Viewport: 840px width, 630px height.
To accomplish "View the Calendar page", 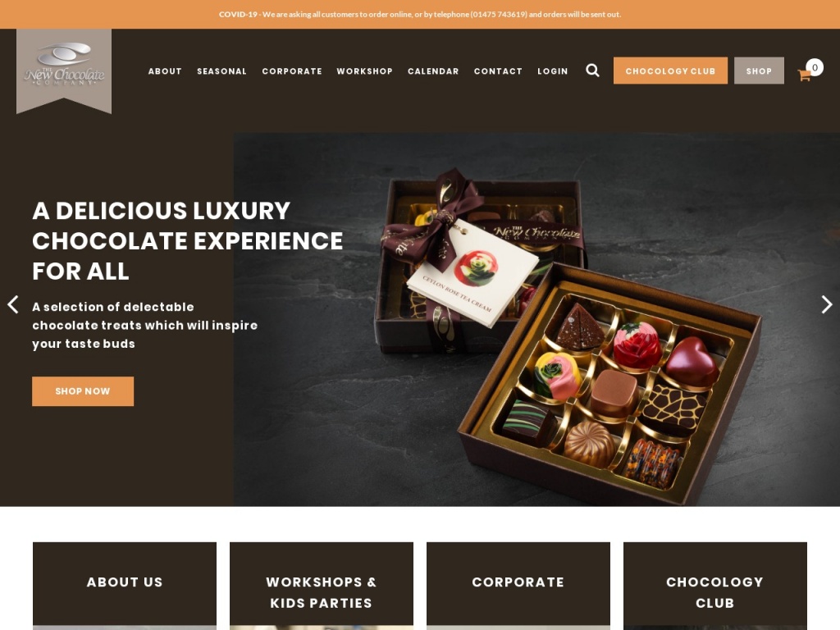I will (x=433, y=71).
